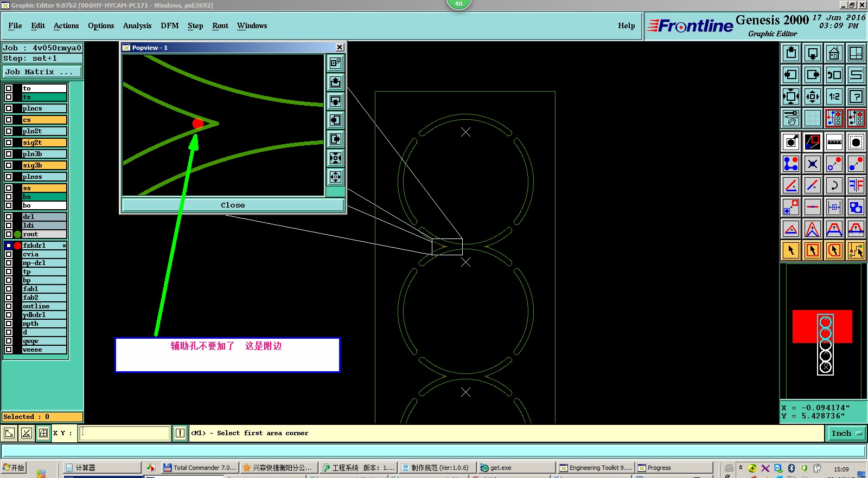Select the ydkdrl layer name
Image resolution: width=868 pixels, height=478 pixels.
click(44, 315)
